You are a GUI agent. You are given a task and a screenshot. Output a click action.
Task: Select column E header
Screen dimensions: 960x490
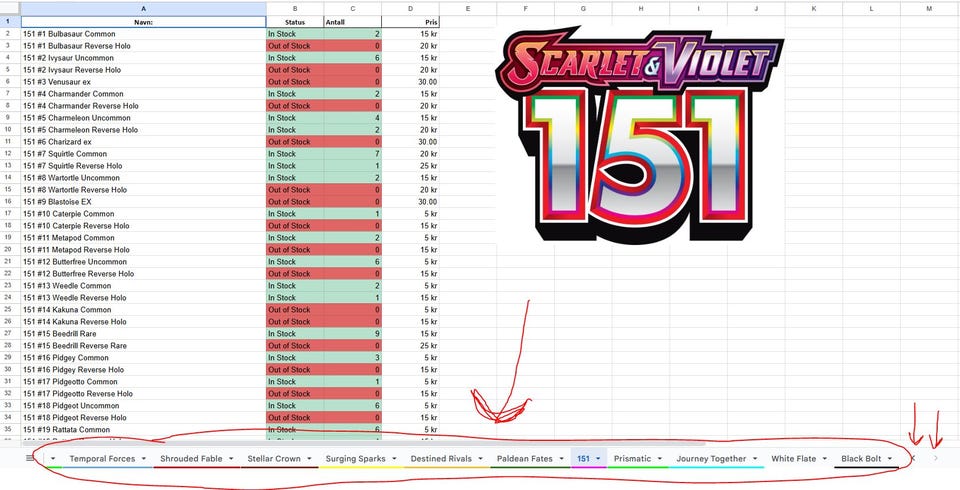(x=468, y=9)
